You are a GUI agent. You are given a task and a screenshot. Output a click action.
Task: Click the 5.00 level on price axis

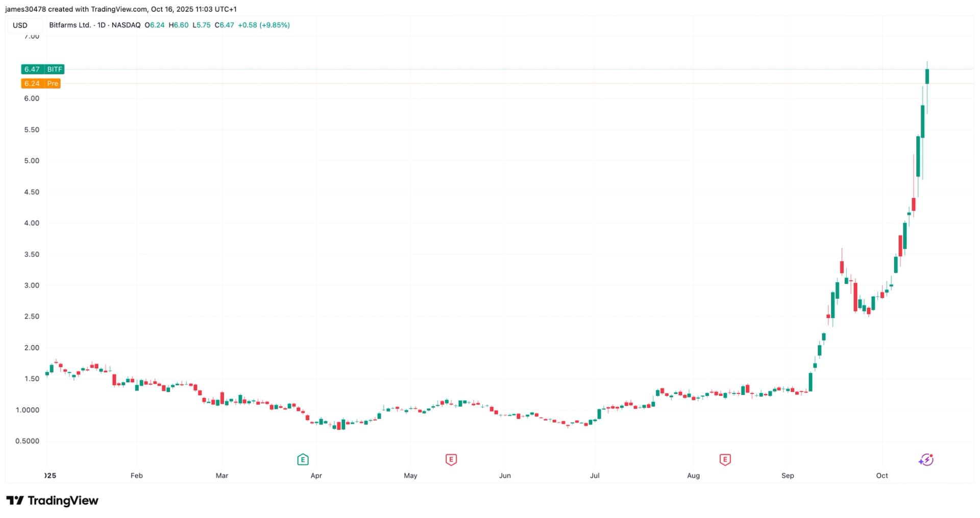pyautogui.click(x=32, y=161)
